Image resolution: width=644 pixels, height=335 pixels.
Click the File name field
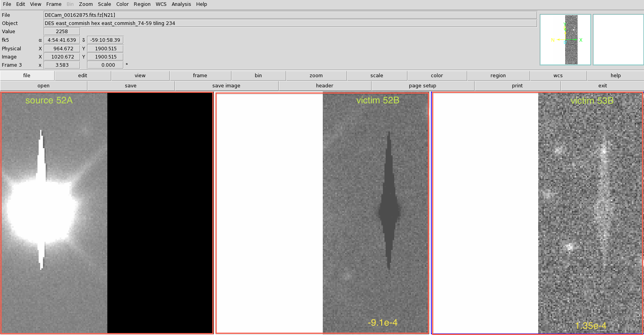coord(290,15)
